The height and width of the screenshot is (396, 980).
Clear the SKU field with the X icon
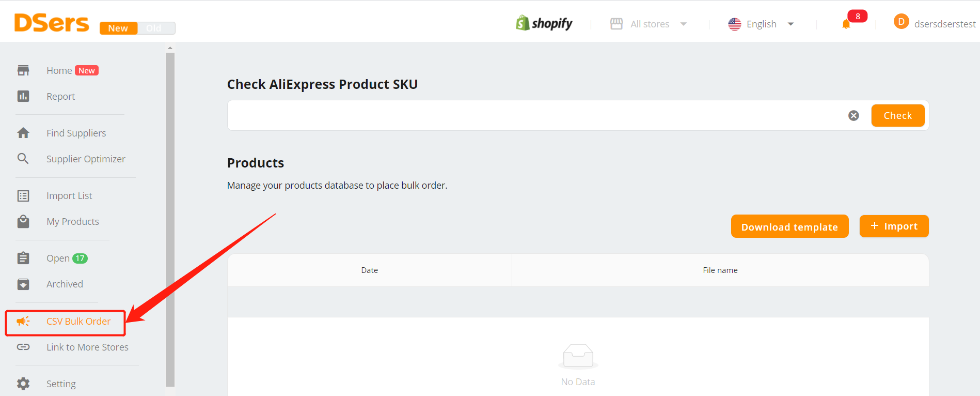(853, 115)
